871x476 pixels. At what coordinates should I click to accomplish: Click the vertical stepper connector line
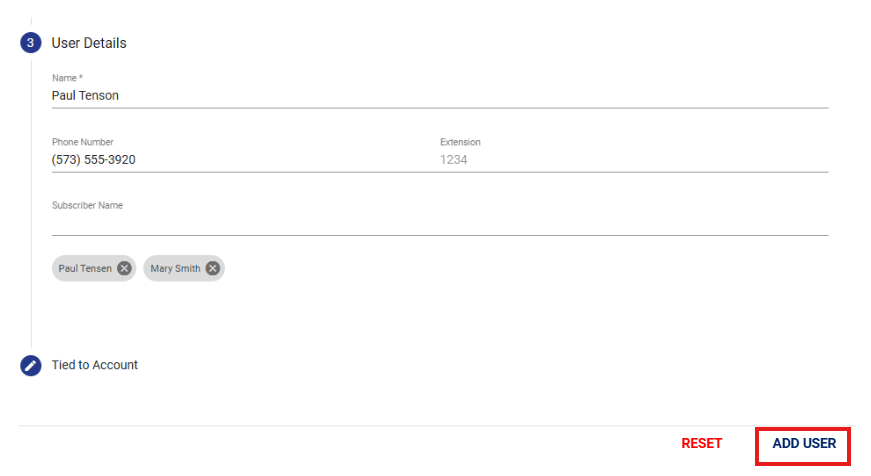click(x=31, y=203)
